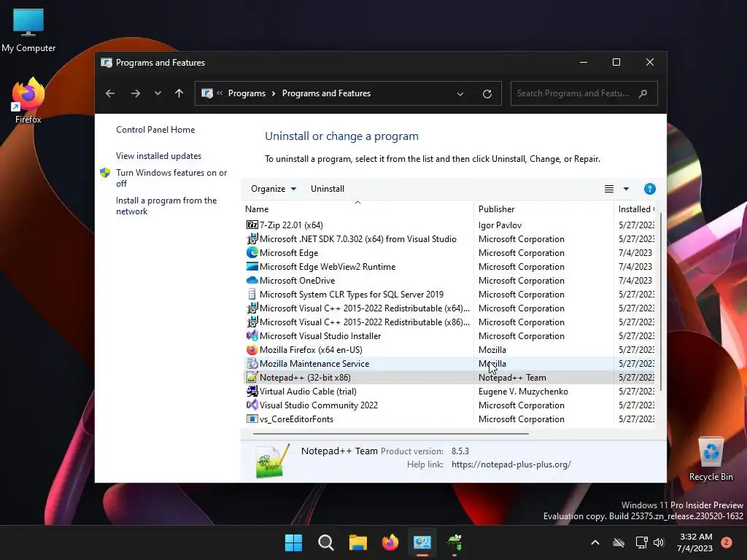The height and width of the screenshot is (560, 747).
Task: Click Turn Windows features on or off
Action: (171, 178)
